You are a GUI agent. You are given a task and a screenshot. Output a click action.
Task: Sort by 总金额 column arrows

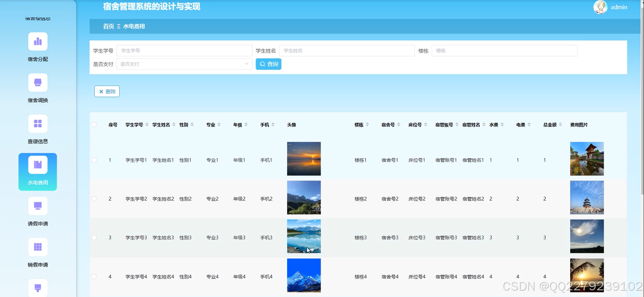coord(560,125)
